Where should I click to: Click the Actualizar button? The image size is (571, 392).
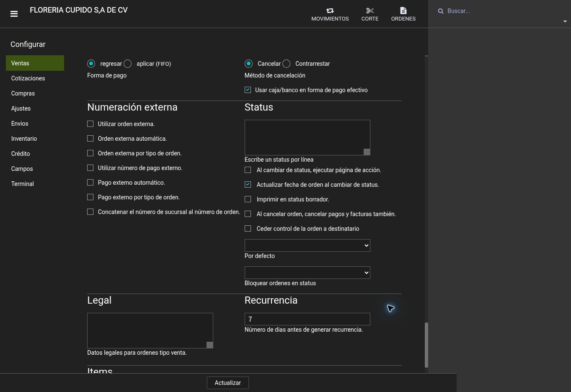[x=227, y=383]
